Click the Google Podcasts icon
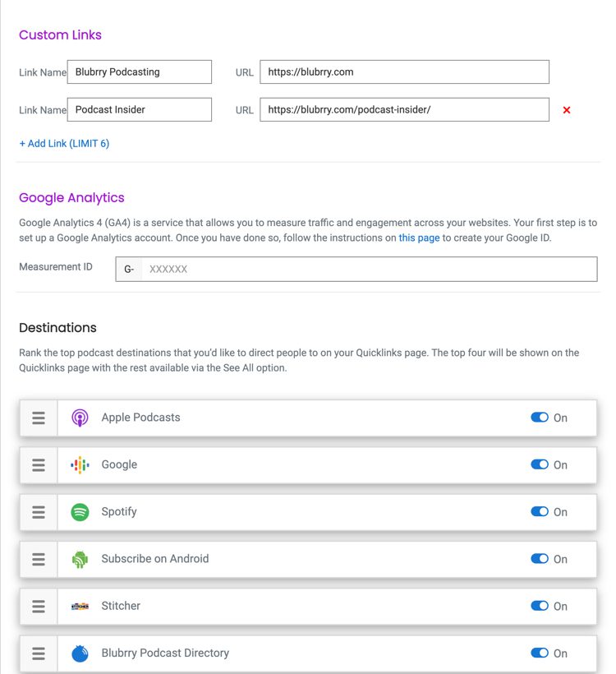The width and height of the screenshot is (616, 674). (x=80, y=465)
